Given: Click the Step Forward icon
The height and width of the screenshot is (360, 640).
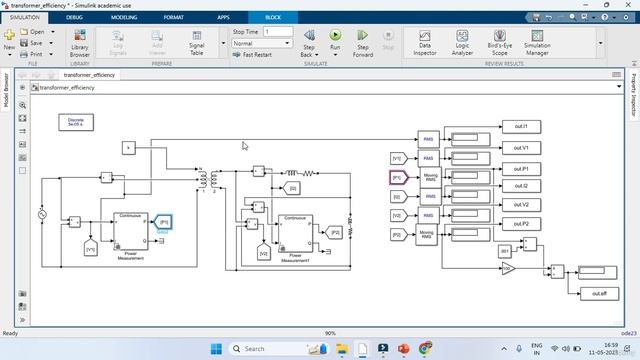Looking at the screenshot, I should click(x=362, y=35).
